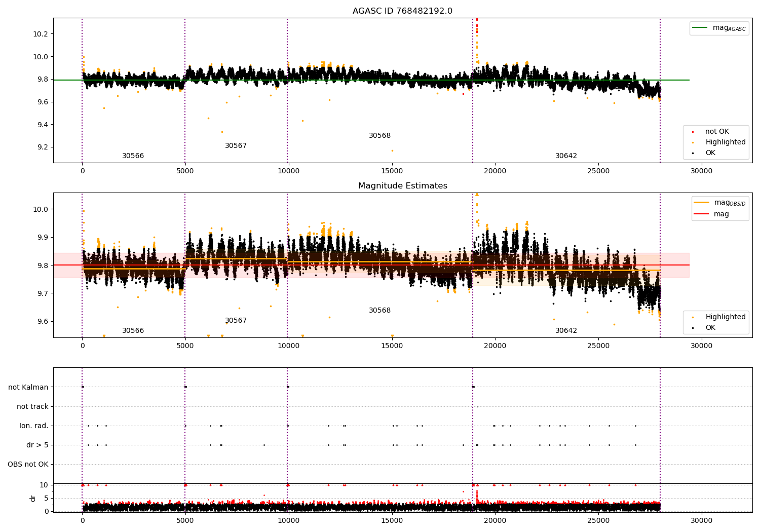
Task: Click x-tick 30000 under the top plot
Action: (701, 171)
